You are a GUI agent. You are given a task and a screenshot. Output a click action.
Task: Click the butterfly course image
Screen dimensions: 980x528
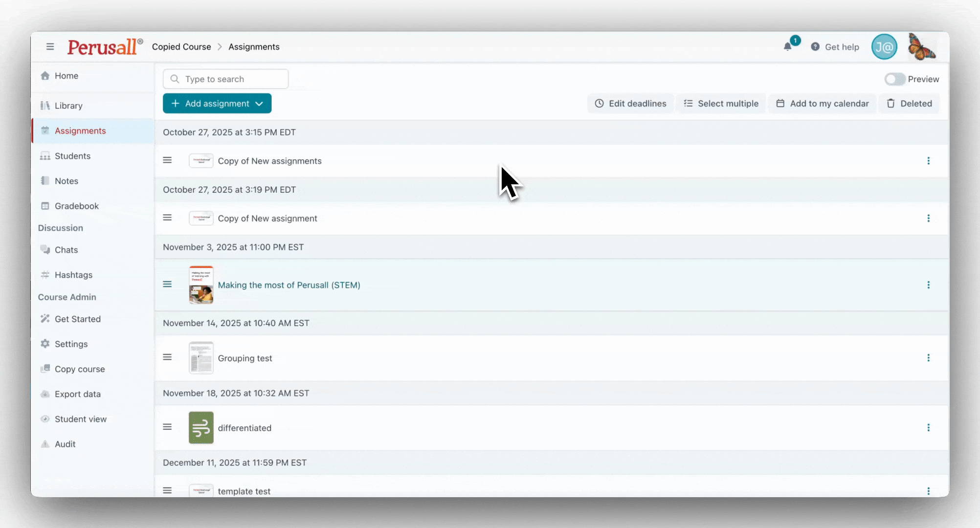(x=921, y=47)
